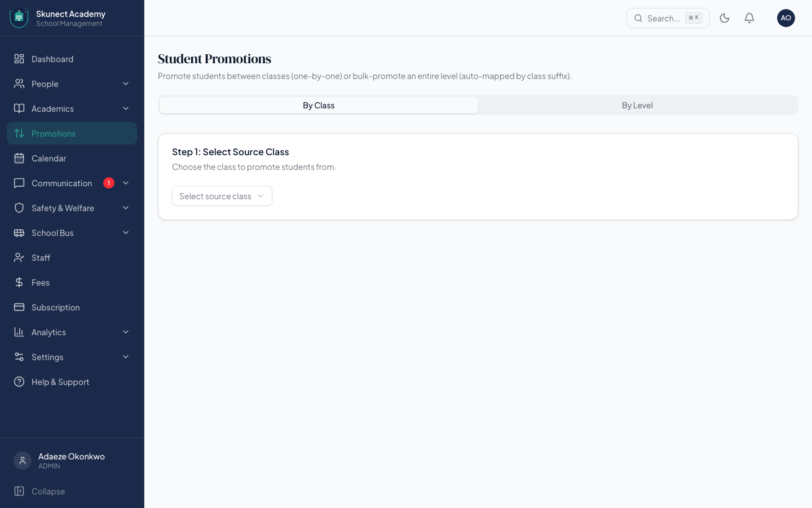The height and width of the screenshot is (508, 812).
Task: Open notifications via the bell icon
Action: coord(749,18)
